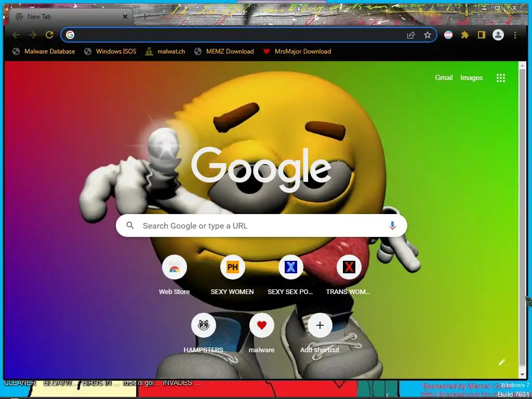The width and height of the screenshot is (532, 399).
Task: Open the blue X shortcut tile
Action: coord(290,275)
